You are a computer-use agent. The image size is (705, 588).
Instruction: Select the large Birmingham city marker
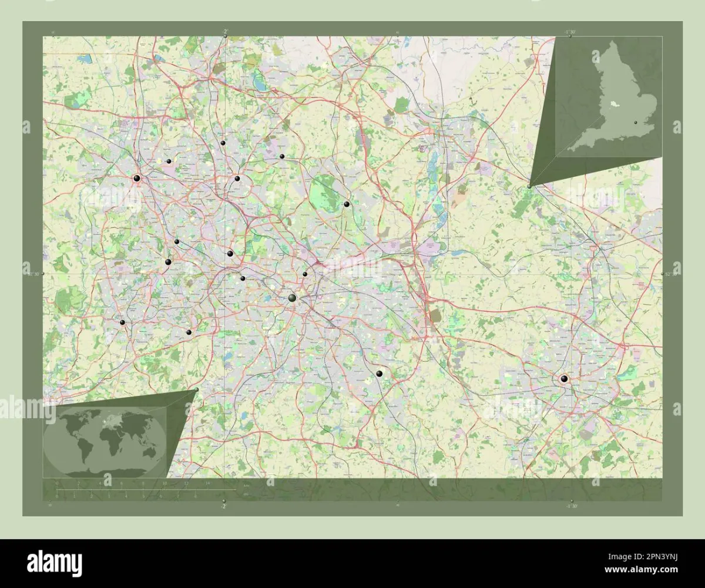click(x=291, y=297)
